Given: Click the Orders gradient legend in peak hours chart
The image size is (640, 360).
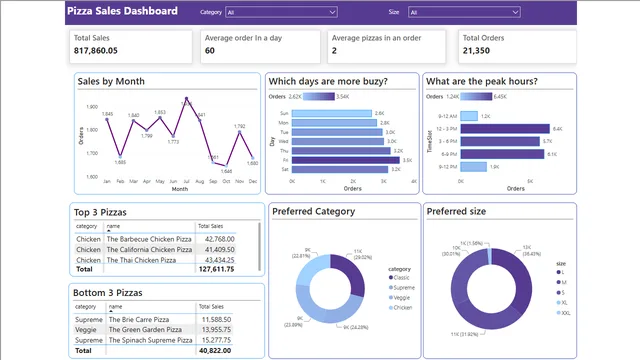Looking at the screenshot, I should (476, 96).
